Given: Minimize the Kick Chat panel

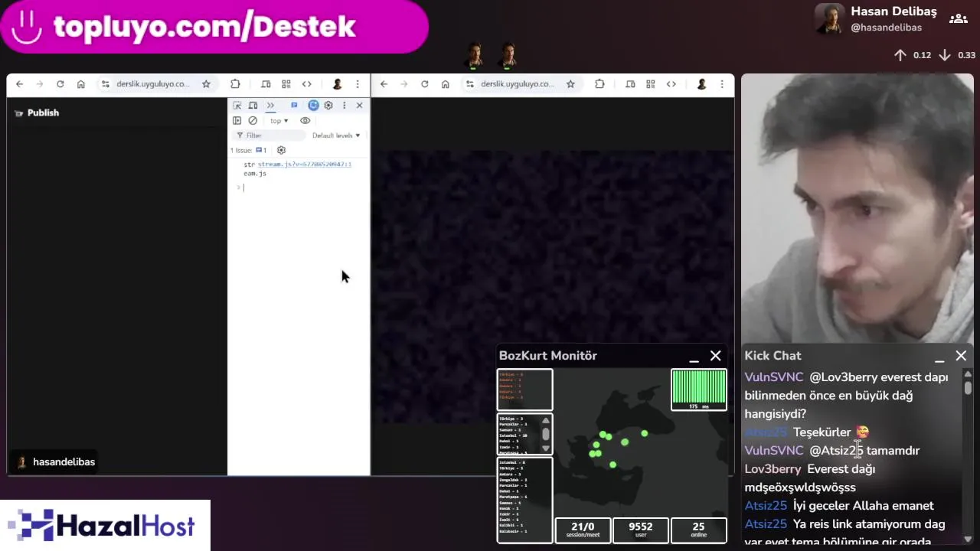Looking at the screenshot, I should pos(939,357).
